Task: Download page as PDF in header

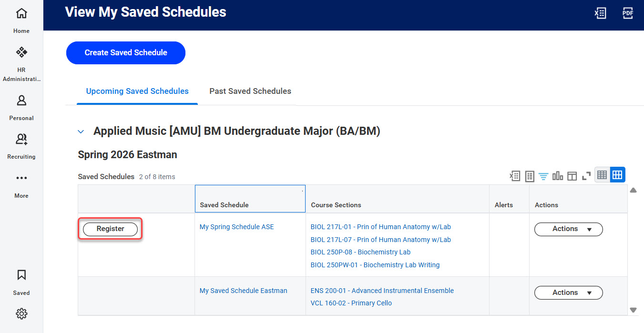Action: point(628,13)
